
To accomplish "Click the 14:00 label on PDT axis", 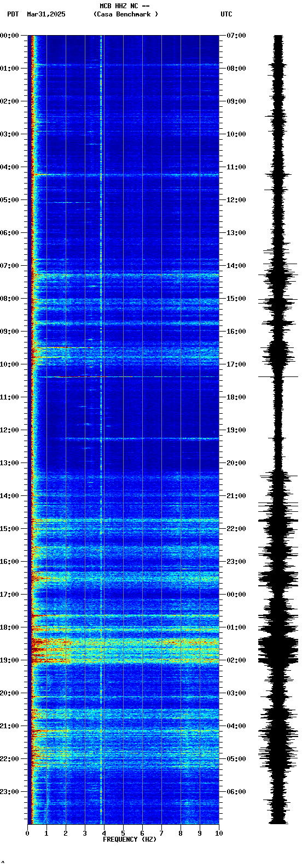I will tap(9, 496).
